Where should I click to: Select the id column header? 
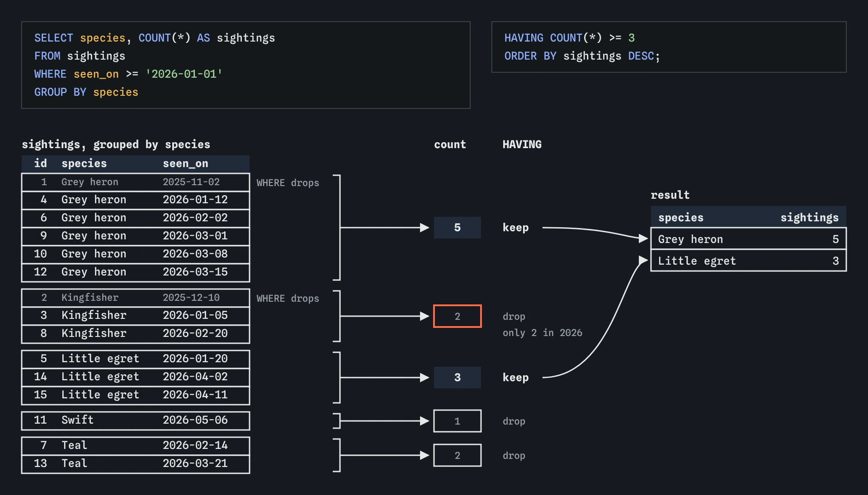pyautogui.click(x=41, y=163)
